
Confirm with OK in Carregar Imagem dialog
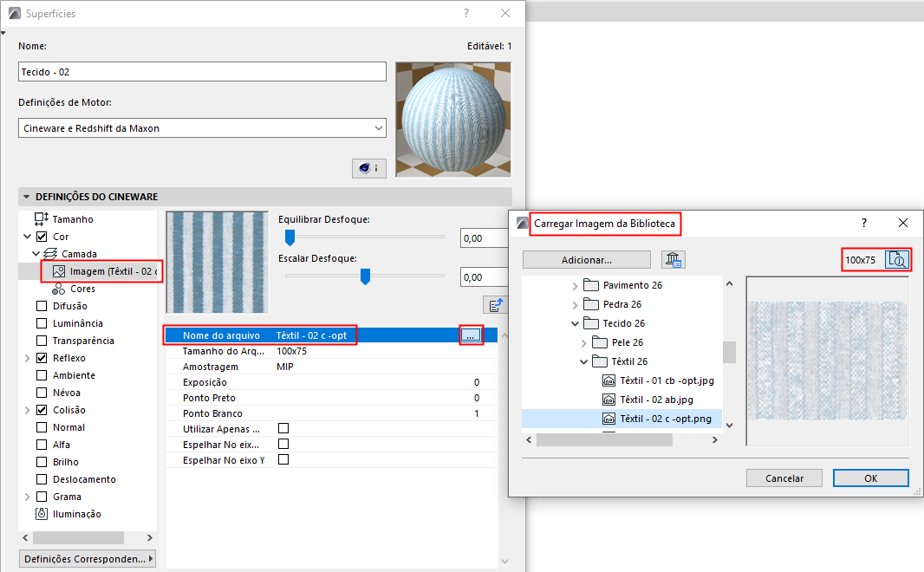(870, 478)
